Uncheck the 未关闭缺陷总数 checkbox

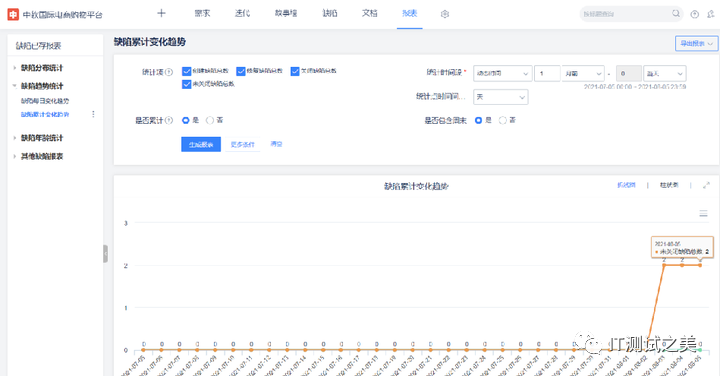(186, 84)
